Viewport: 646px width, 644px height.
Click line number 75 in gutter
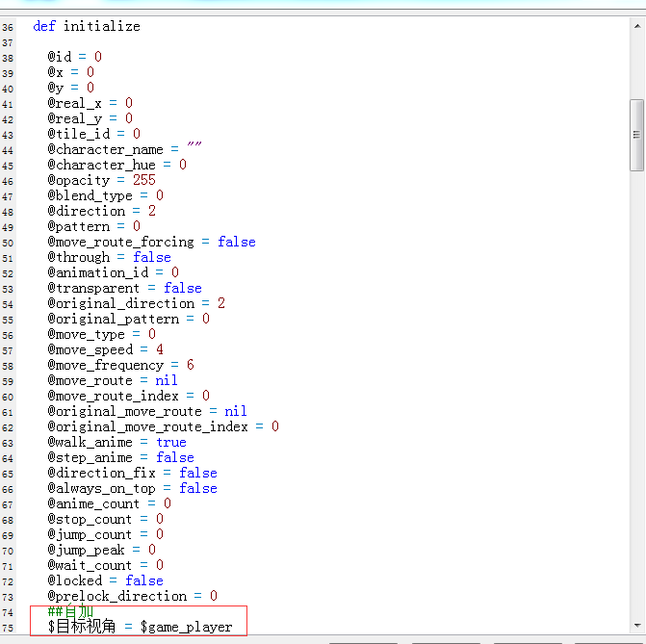[8, 629]
